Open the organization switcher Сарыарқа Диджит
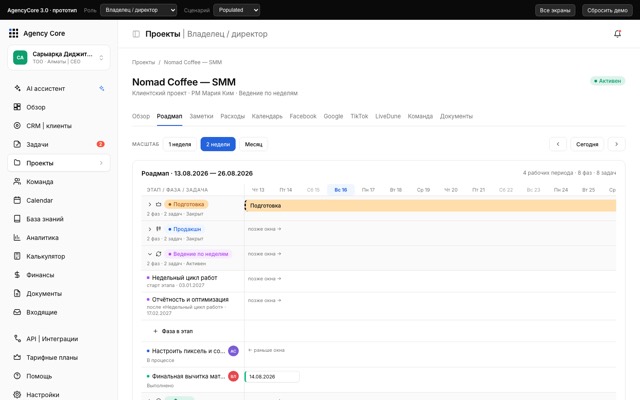This screenshot has width=640, height=400. 58,57
